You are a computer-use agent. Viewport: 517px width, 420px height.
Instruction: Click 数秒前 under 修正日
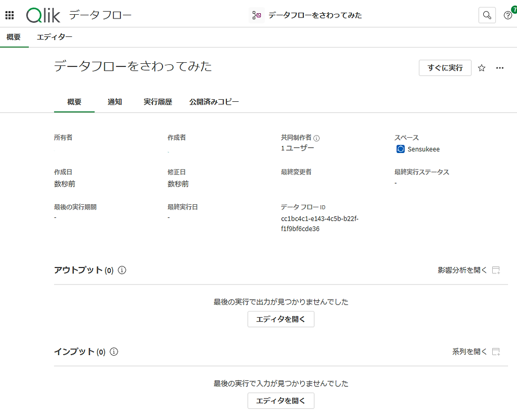178,184
